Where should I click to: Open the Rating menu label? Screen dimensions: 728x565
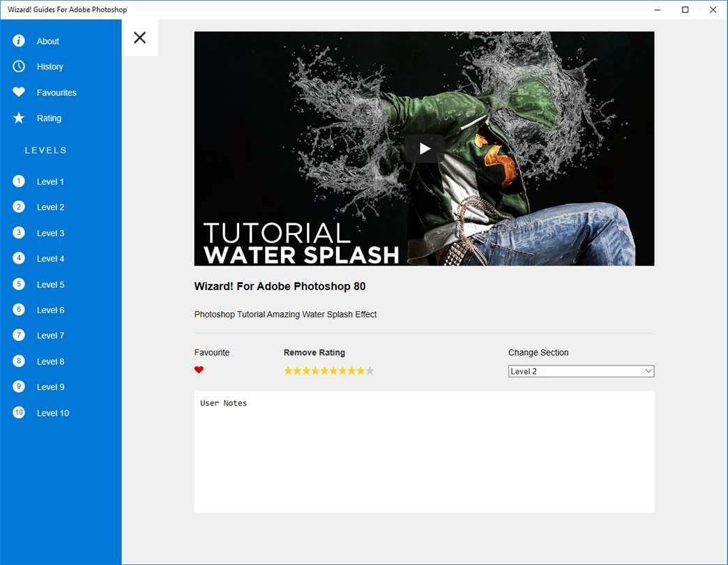coord(49,119)
